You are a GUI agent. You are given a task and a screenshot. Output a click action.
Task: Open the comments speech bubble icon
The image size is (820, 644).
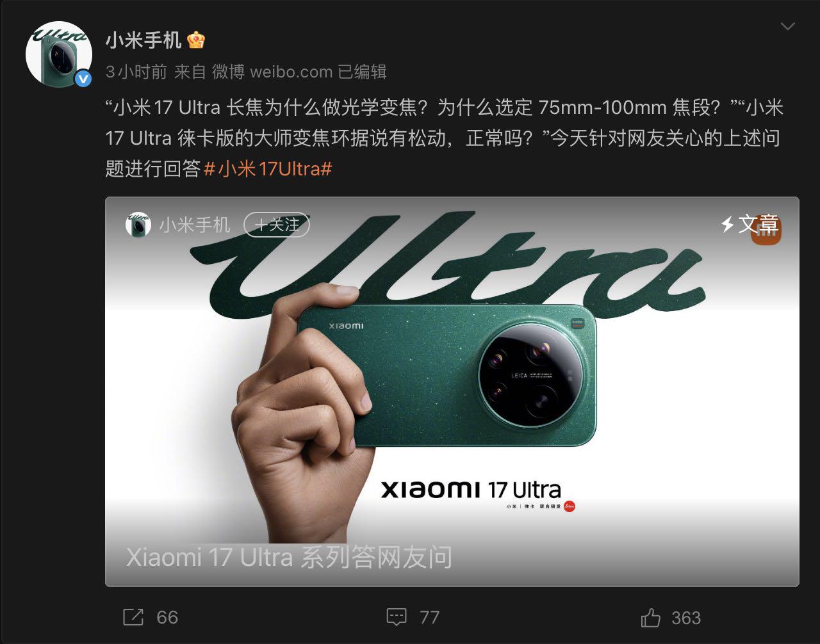397,617
